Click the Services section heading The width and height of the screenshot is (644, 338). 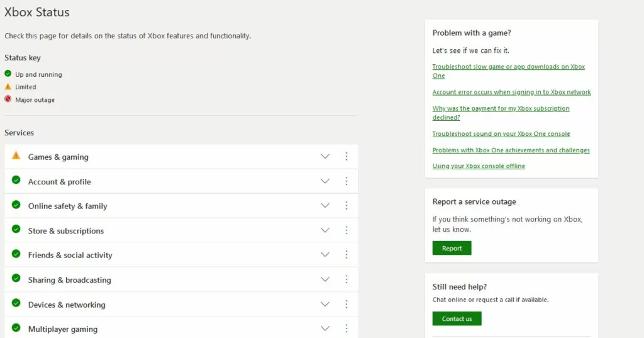tap(19, 132)
